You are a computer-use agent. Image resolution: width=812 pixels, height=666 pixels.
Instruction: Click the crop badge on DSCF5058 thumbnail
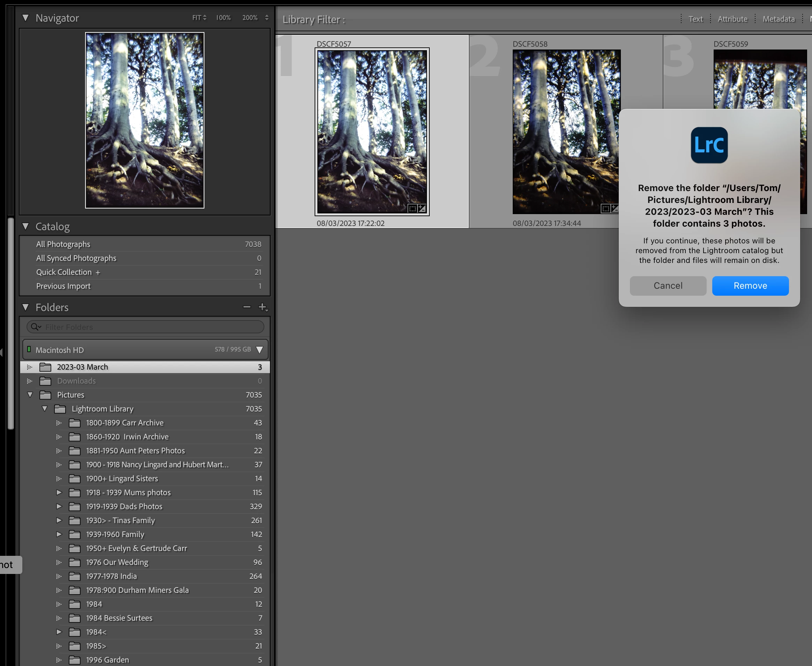(606, 208)
